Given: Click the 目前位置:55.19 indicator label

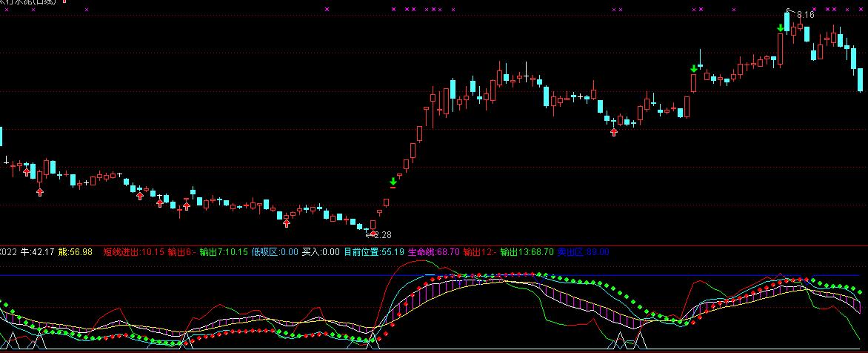Looking at the screenshot, I should tap(374, 252).
